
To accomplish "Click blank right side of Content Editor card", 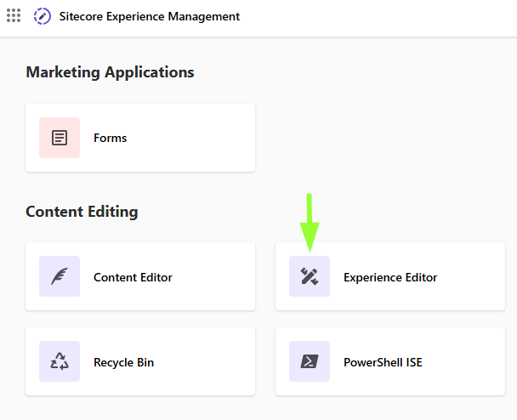I will tap(214, 276).
